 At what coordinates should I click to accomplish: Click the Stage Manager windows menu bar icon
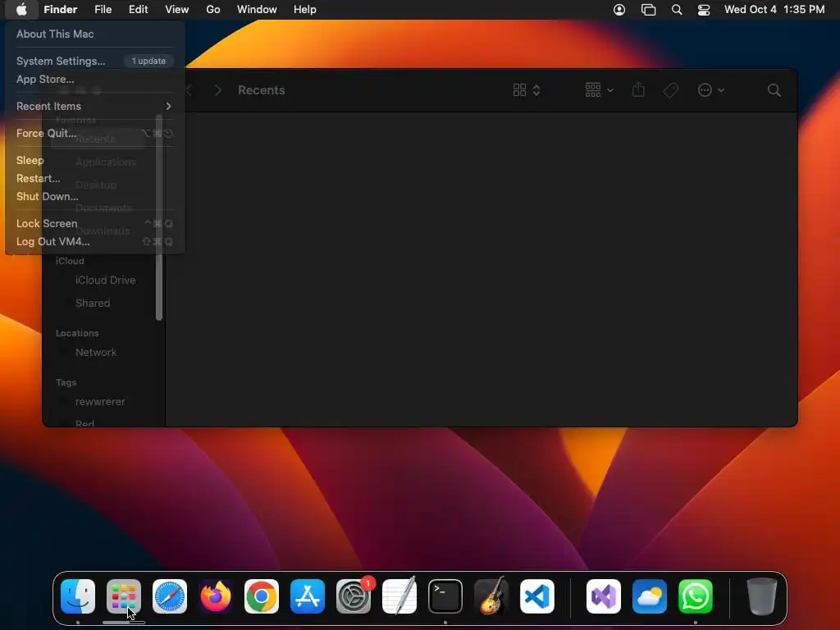648,10
